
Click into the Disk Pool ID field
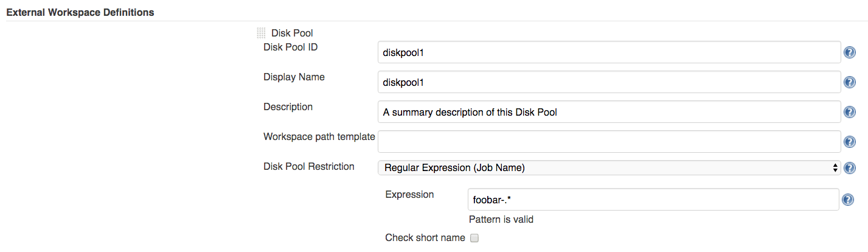tap(609, 52)
